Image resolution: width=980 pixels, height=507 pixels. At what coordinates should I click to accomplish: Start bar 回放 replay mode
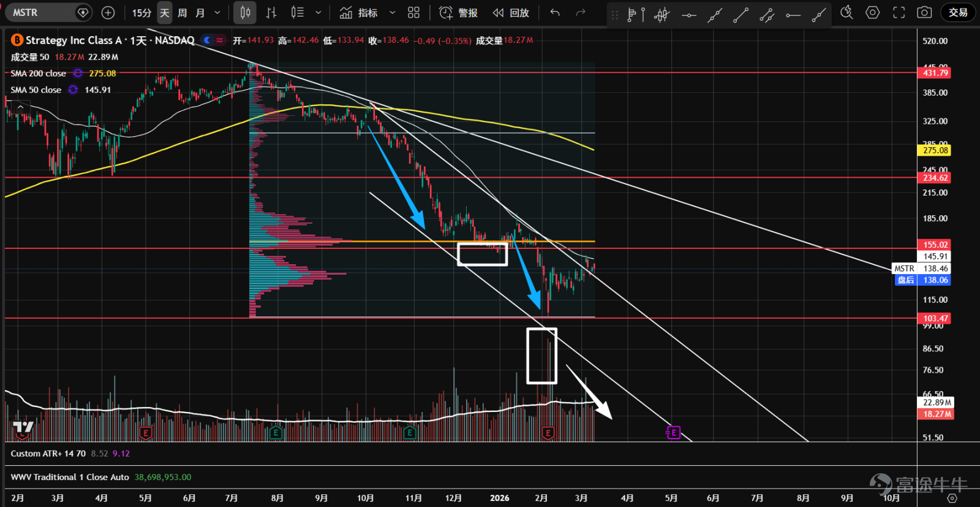point(511,12)
